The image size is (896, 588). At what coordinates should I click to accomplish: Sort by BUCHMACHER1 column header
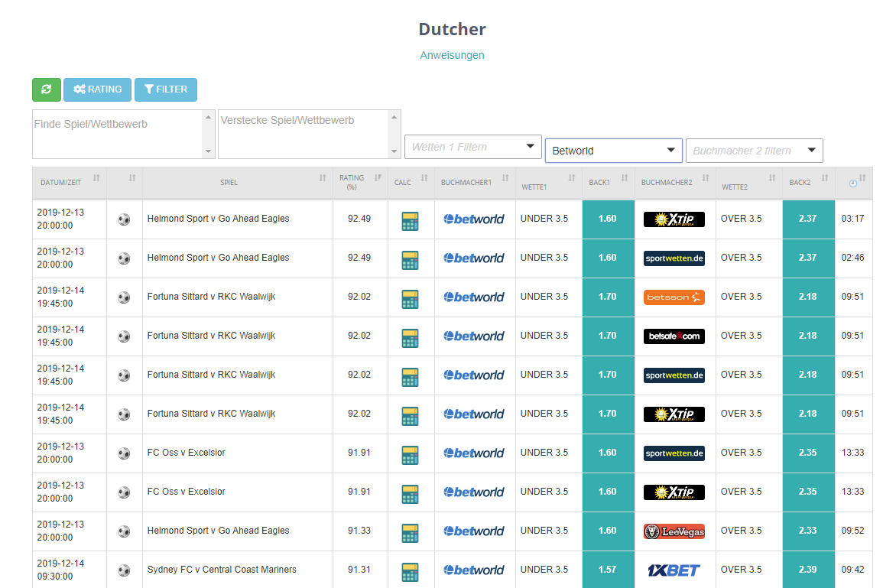click(475, 182)
